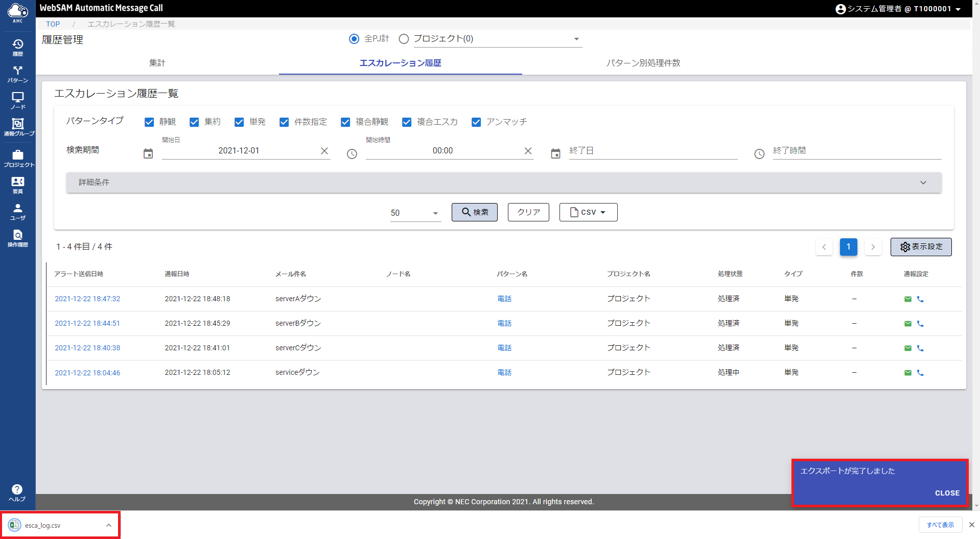Open プロジェクト briefcase icon in sidebar
Viewport: 980px width, 539px height.
point(17,158)
